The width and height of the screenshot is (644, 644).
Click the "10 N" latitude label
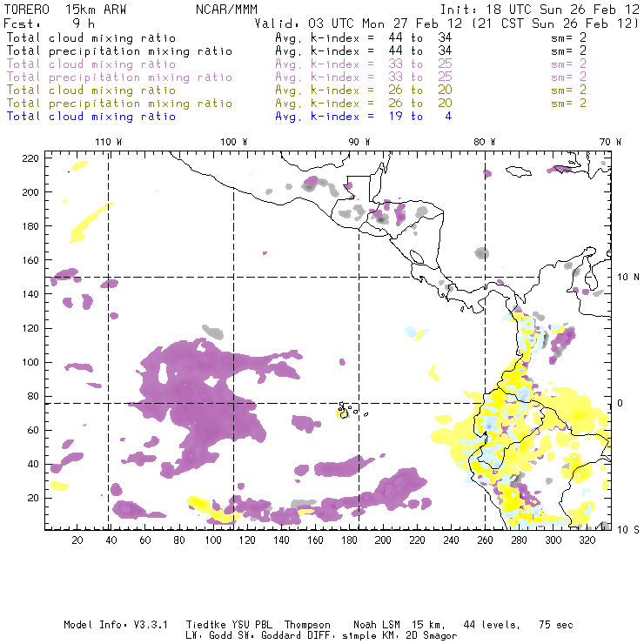(628, 278)
